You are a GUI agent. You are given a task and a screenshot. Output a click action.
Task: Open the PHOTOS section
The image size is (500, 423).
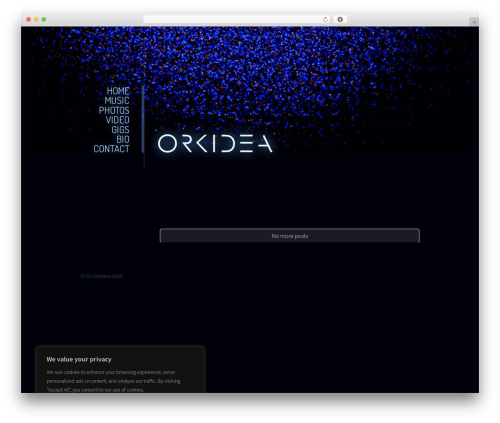click(x=114, y=110)
